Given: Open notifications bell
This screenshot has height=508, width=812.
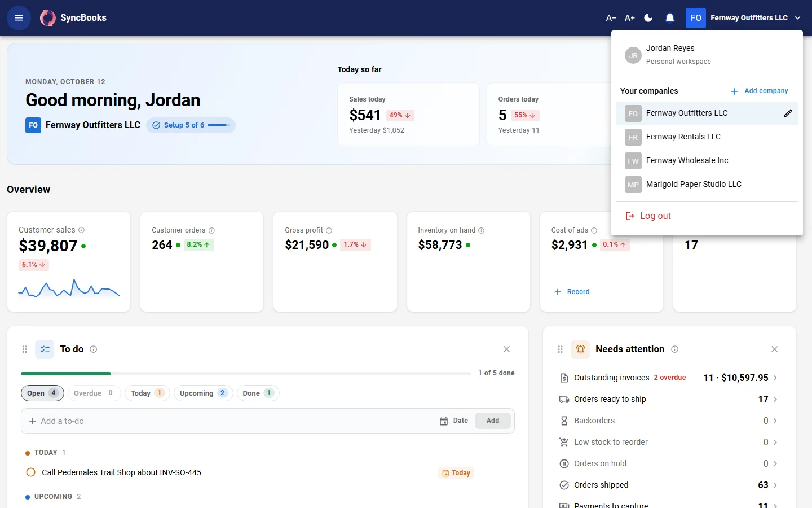Looking at the screenshot, I should (x=670, y=18).
